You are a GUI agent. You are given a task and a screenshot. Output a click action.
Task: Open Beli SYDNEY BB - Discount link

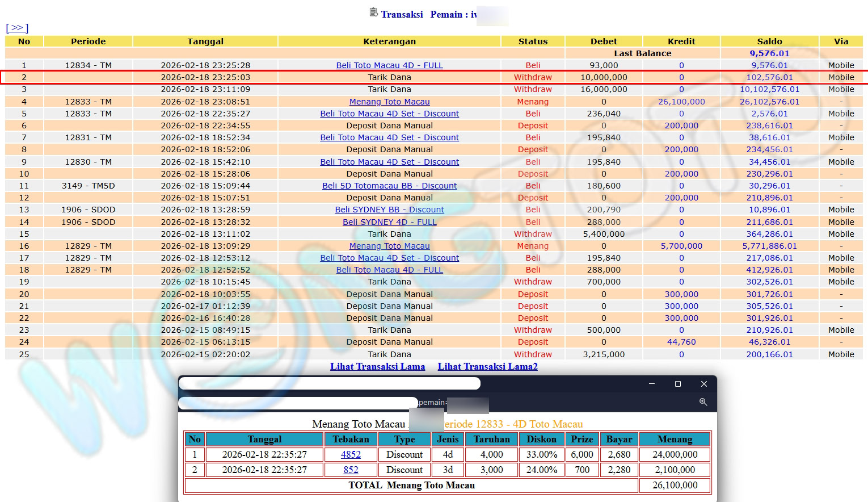389,210
